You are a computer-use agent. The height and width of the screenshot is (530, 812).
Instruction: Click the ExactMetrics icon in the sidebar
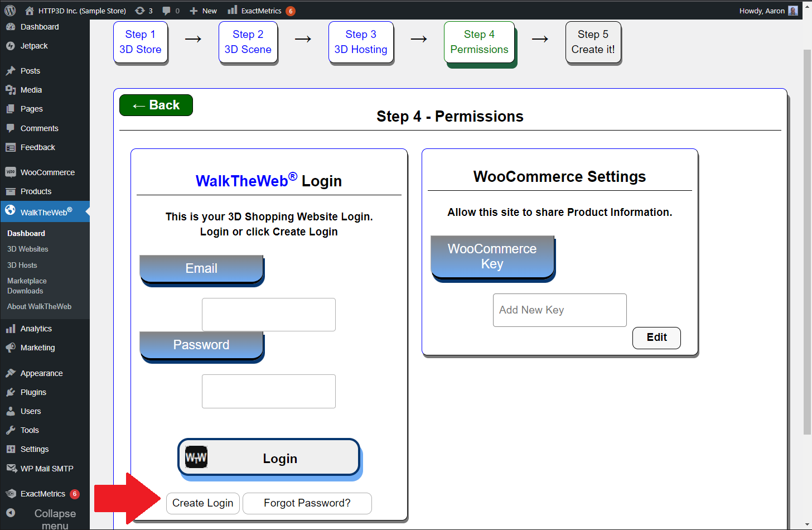10,494
